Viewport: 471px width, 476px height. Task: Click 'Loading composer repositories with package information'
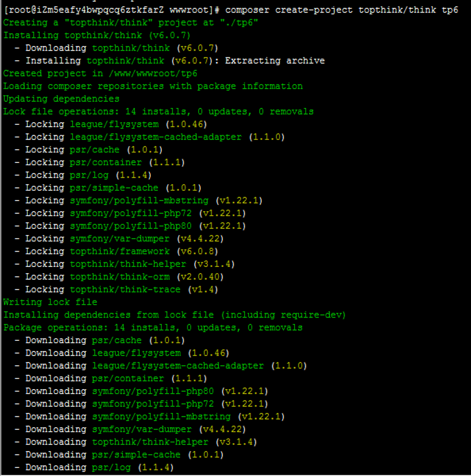click(x=153, y=86)
